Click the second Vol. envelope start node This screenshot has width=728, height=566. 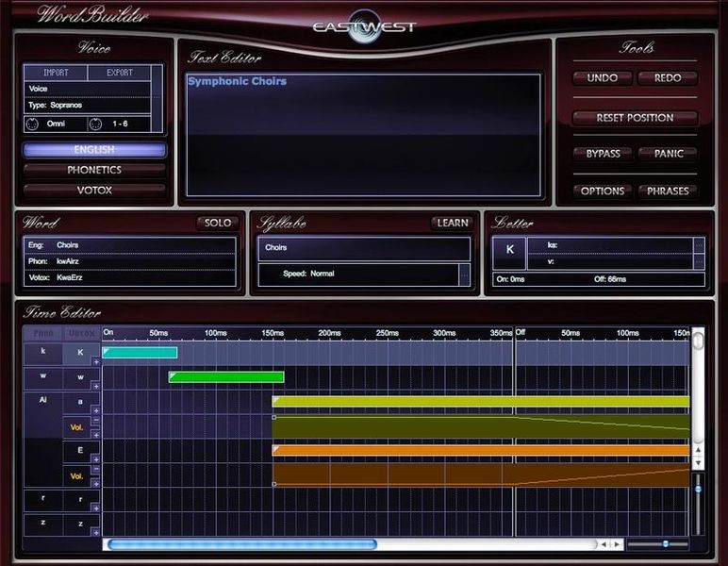(x=273, y=484)
